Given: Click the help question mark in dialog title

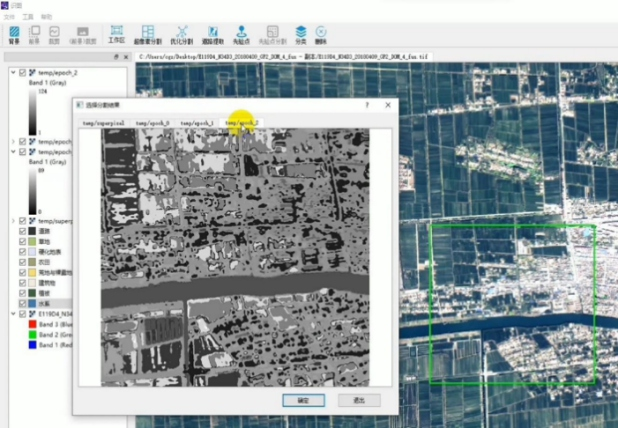Looking at the screenshot, I should tap(367, 103).
